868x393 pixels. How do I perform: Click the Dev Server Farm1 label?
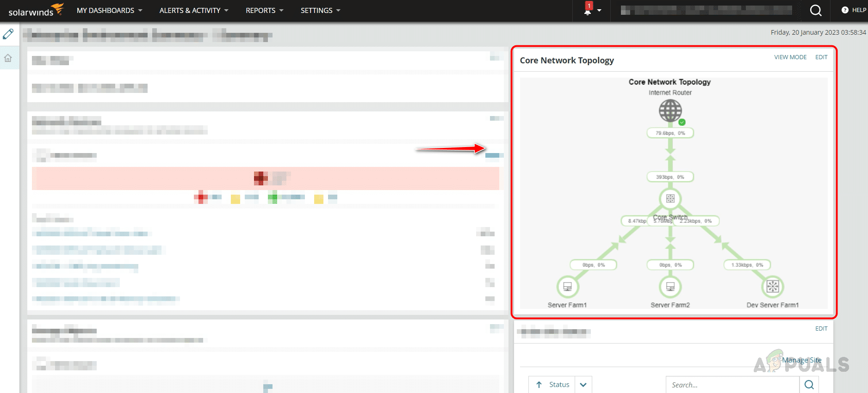773,305
